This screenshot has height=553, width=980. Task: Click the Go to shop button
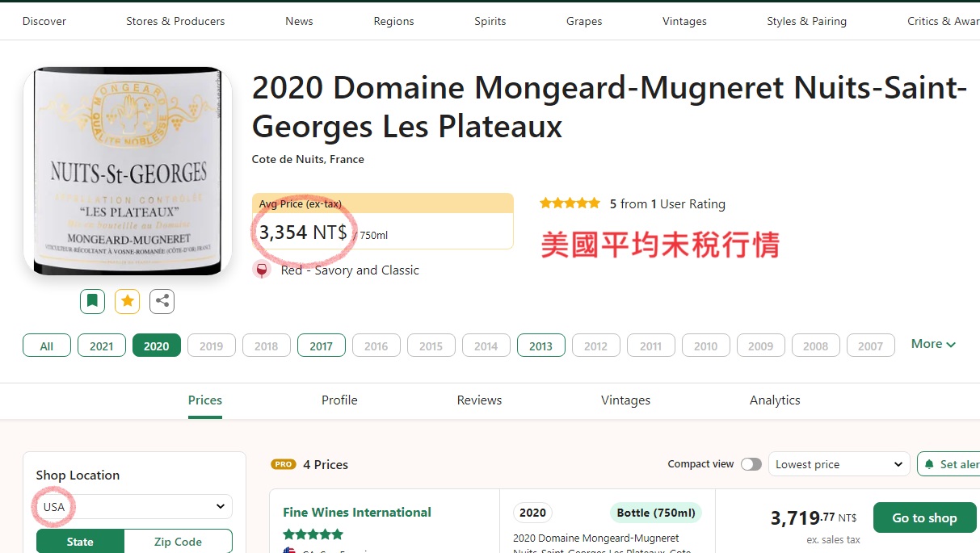pos(924,517)
